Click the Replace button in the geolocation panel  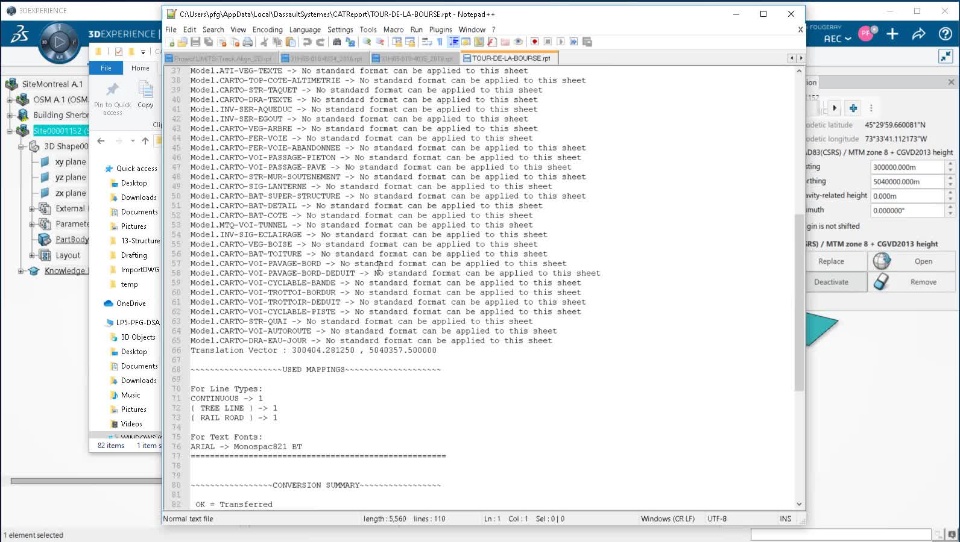click(836, 262)
